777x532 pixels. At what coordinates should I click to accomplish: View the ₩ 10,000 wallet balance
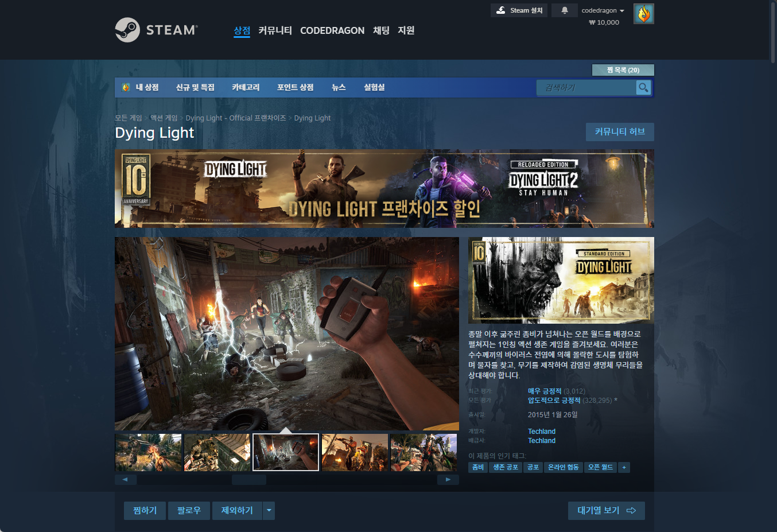pos(604,22)
